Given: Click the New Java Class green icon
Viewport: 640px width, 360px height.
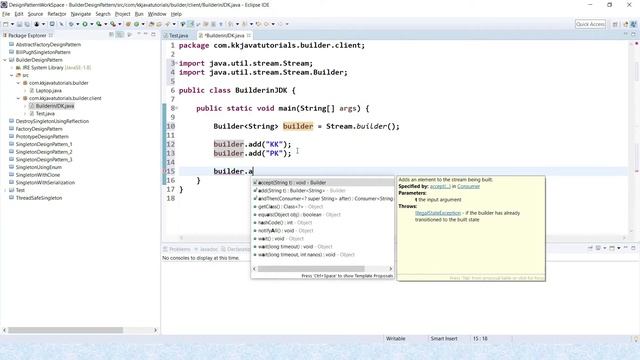Looking at the screenshot, I should [x=136, y=24].
